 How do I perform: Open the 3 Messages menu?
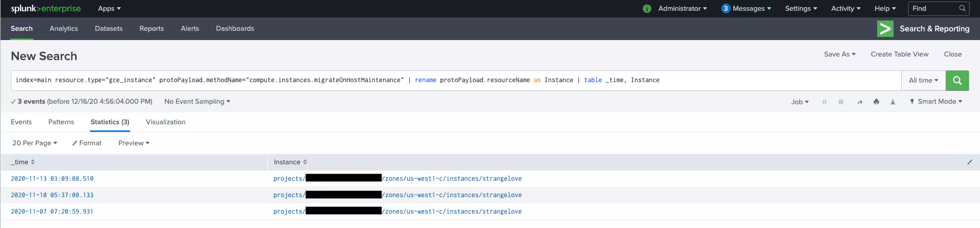coord(746,9)
